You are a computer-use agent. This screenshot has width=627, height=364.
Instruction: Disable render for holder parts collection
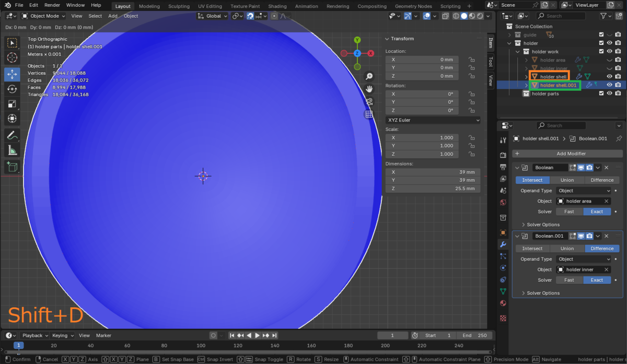618,93
